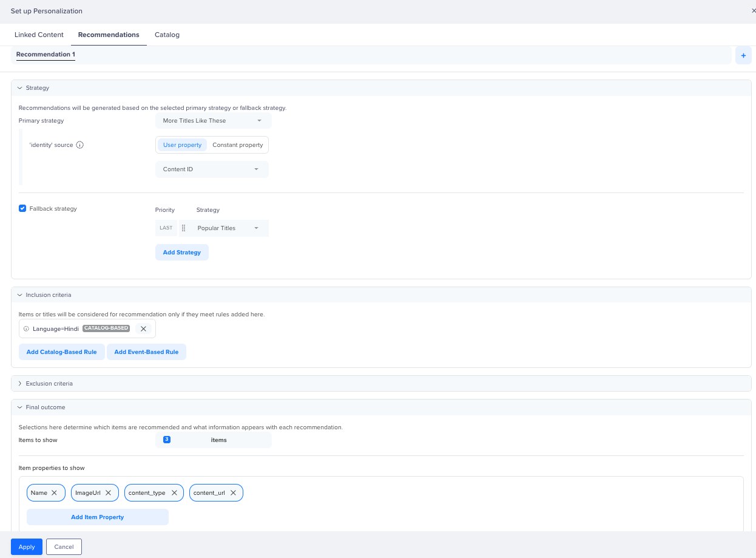Click the Primary strategy label
Viewport: 756px width, 558px height.
tap(41, 121)
